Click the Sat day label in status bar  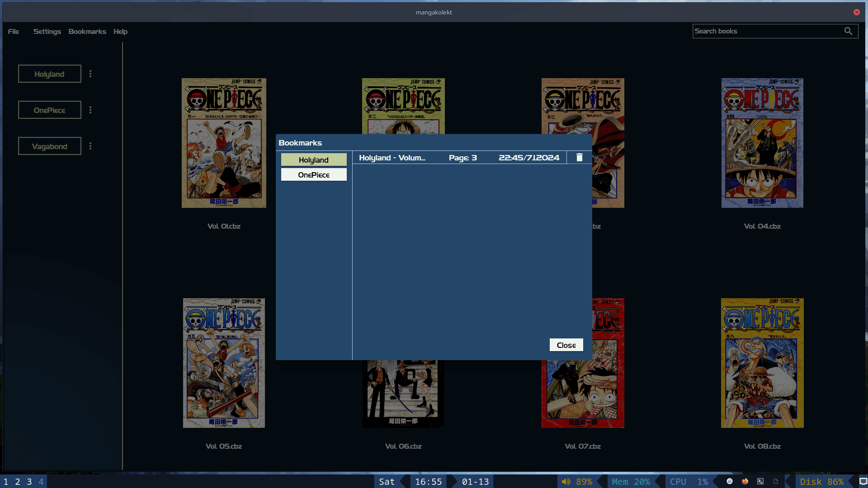(x=387, y=482)
